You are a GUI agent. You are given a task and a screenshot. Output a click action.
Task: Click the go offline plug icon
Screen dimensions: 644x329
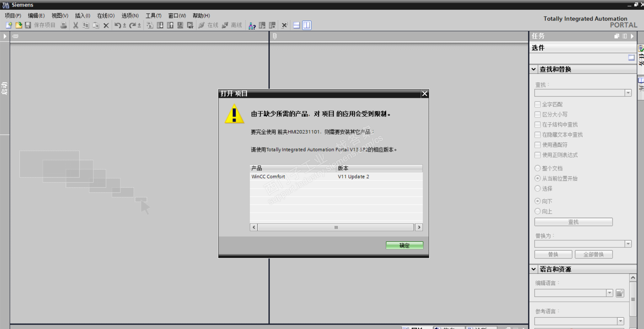225,25
